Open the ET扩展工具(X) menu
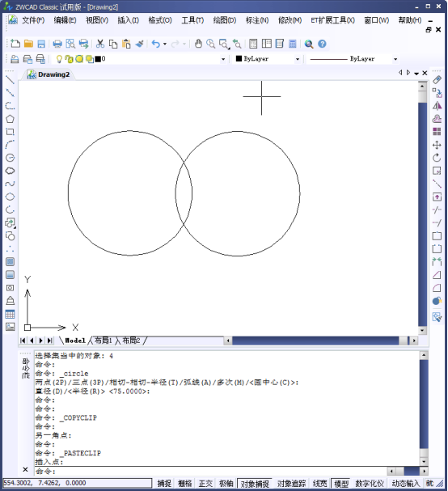This screenshot has width=448, height=491. (x=332, y=20)
